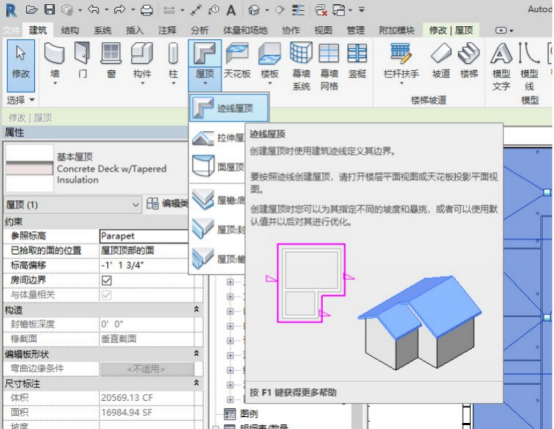Switch to the 视图 ribbon tab

(323, 30)
